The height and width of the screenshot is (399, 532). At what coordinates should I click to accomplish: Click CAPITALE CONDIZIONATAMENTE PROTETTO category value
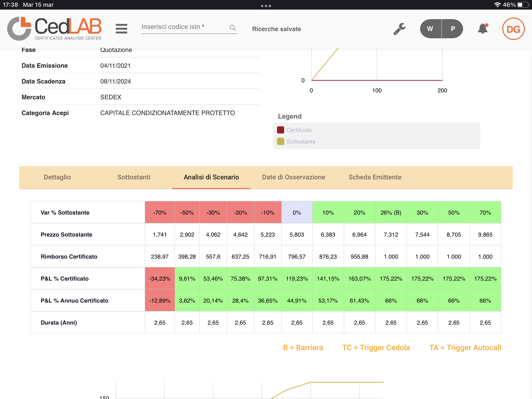click(167, 113)
